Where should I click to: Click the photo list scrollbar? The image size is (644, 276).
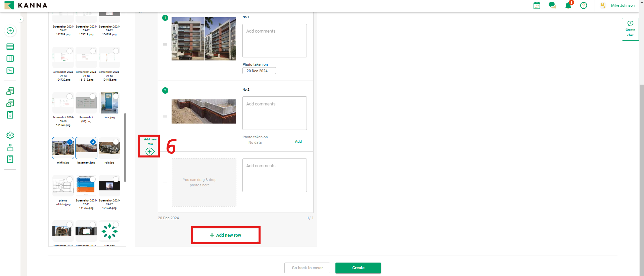[125, 148]
